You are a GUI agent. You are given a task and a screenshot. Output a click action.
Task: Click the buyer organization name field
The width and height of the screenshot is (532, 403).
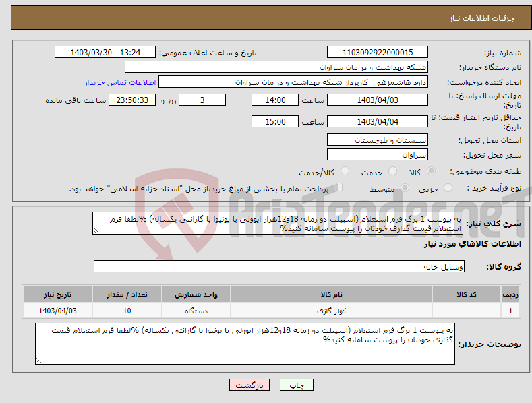coord(276,67)
